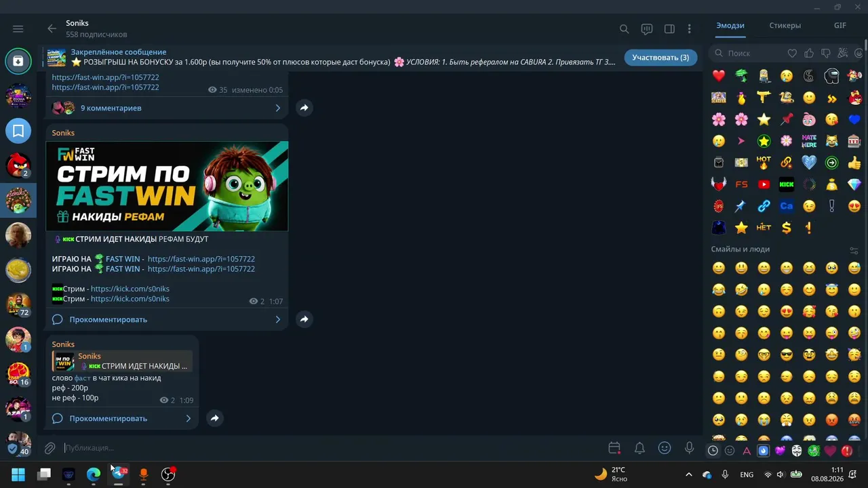This screenshot has height=488, width=868.
Task: Filter emoji by thumbs-down category
Action: pyautogui.click(x=826, y=53)
